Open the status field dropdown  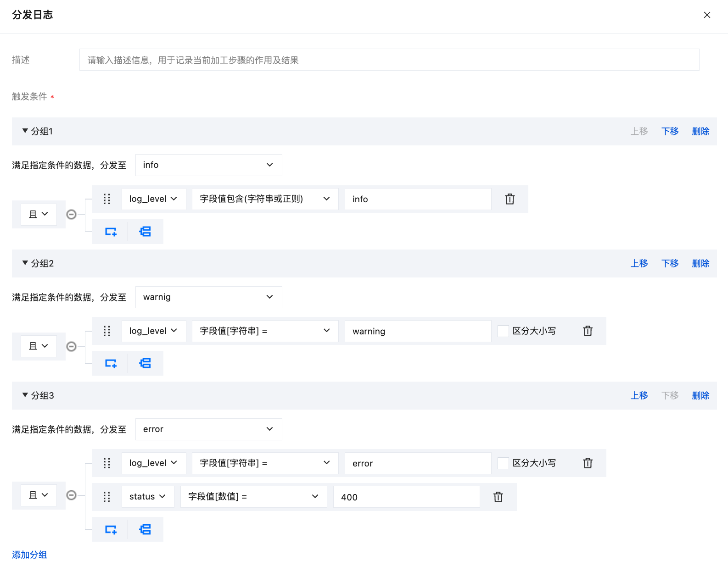(147, 497)
